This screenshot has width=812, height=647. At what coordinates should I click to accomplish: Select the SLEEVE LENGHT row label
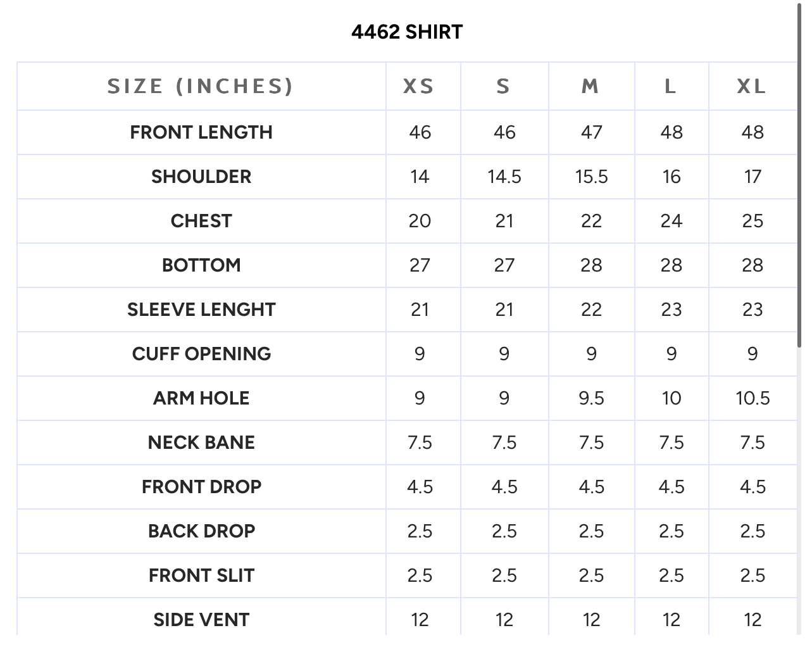click(201, 310)
